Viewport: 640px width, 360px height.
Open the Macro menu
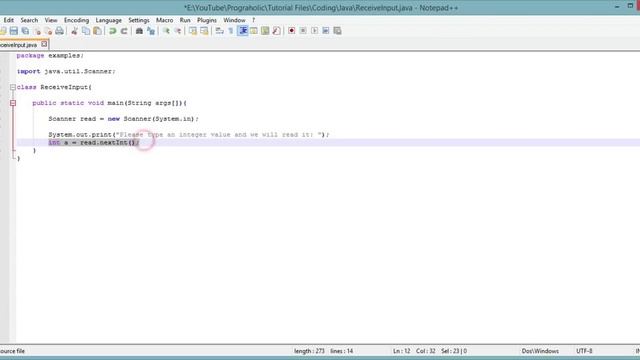164,20
